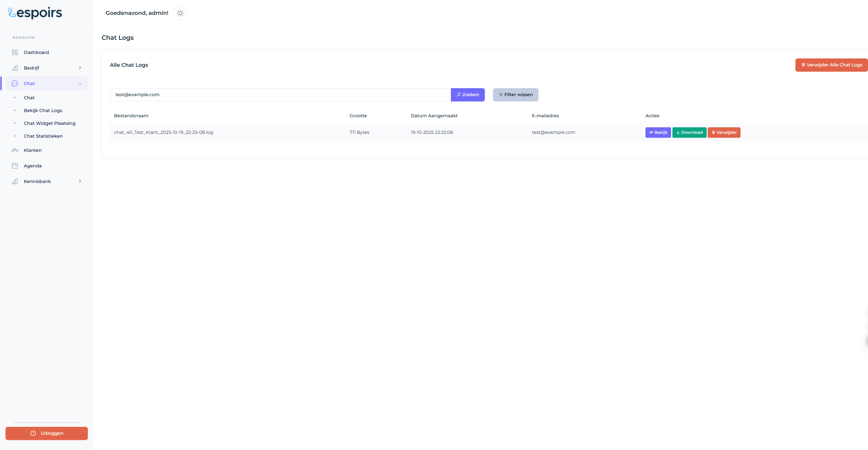
Task: Open Agenda via the calendar icon
Action: (x=15, y=165)
